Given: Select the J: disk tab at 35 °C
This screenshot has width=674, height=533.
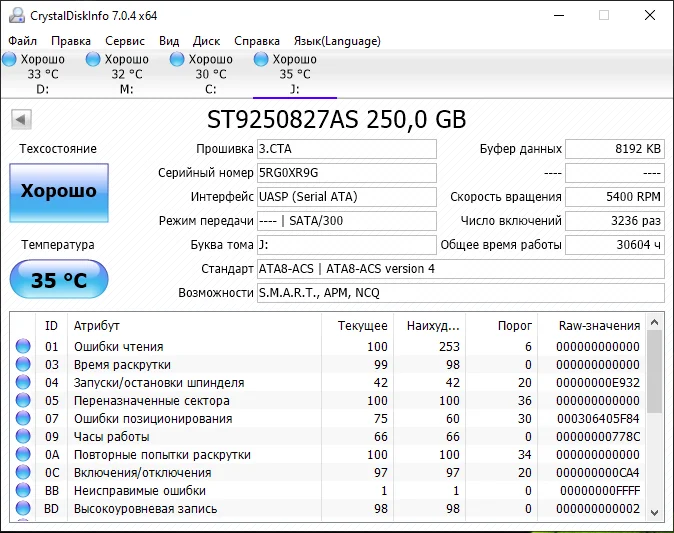Looking at the screenshot, I should coord(294,74).
